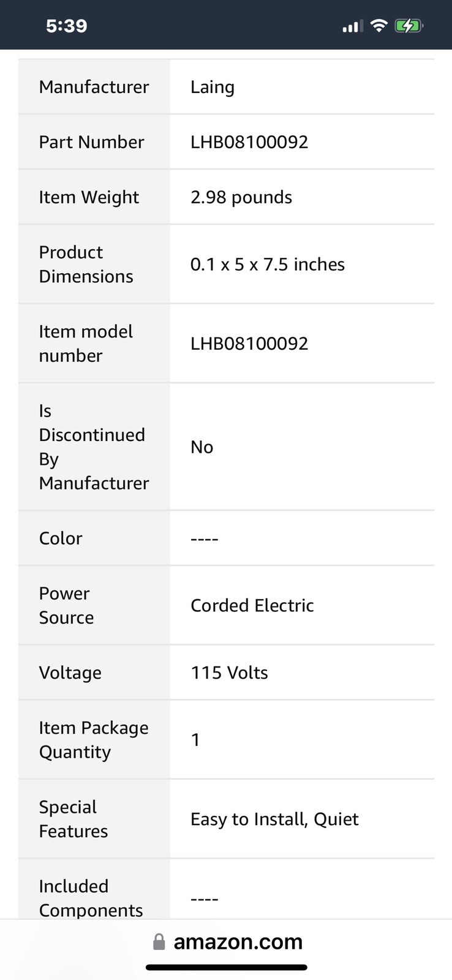The width and height of the screenshot is (452, 980).
Task: Tap the Is Discontinued By Manufacturer label
Action: 94,447
